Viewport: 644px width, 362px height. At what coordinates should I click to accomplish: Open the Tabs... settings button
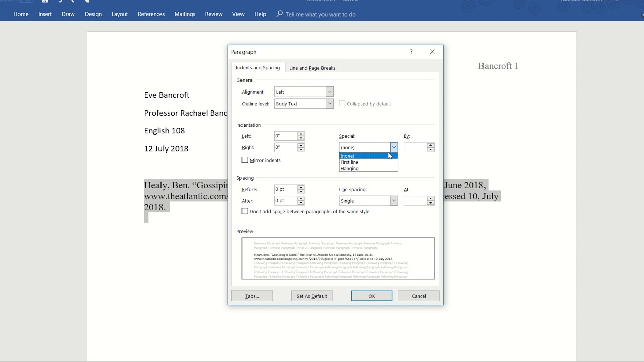(252, 296)
